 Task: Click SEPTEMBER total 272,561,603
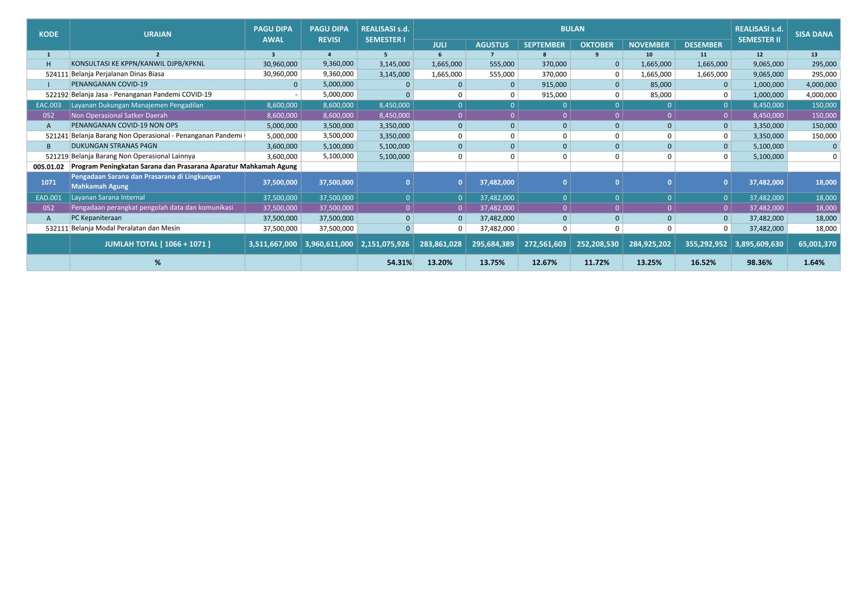click(x=544, y=244)
